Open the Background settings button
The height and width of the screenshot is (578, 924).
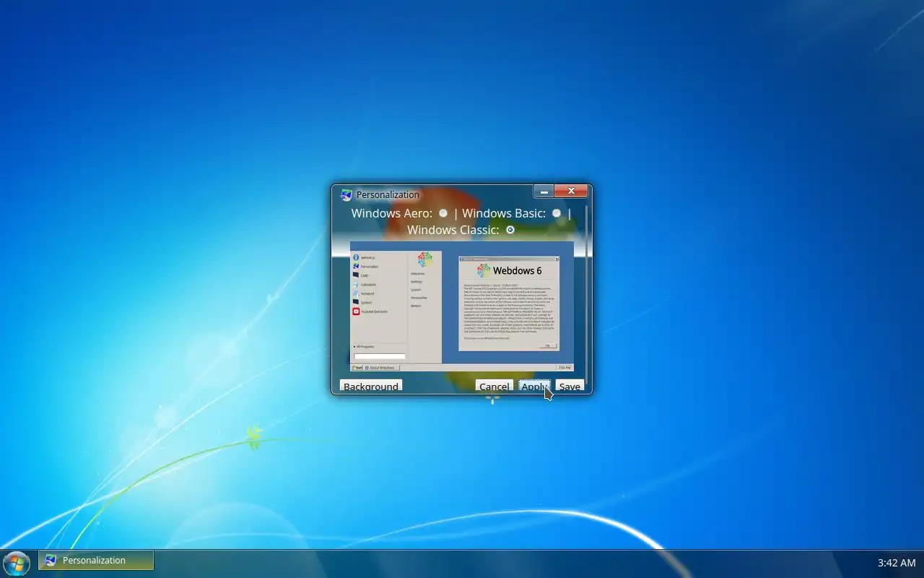(371, 387)
